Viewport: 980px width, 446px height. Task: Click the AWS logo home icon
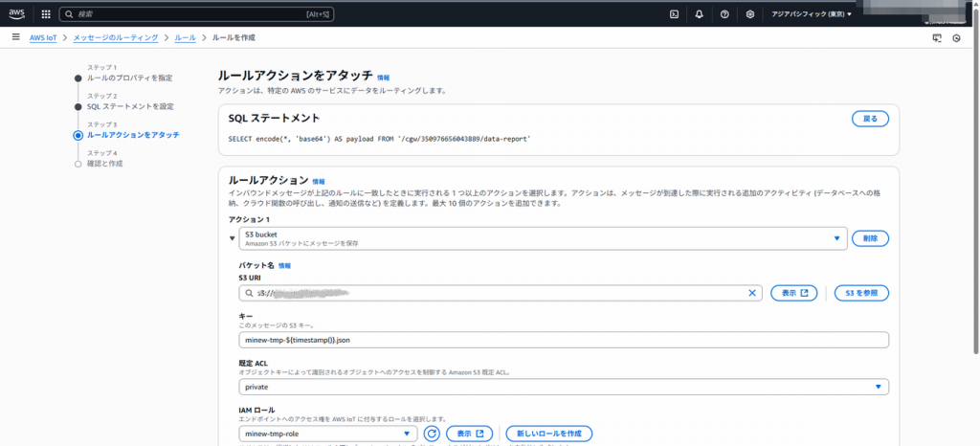point(18,14)
